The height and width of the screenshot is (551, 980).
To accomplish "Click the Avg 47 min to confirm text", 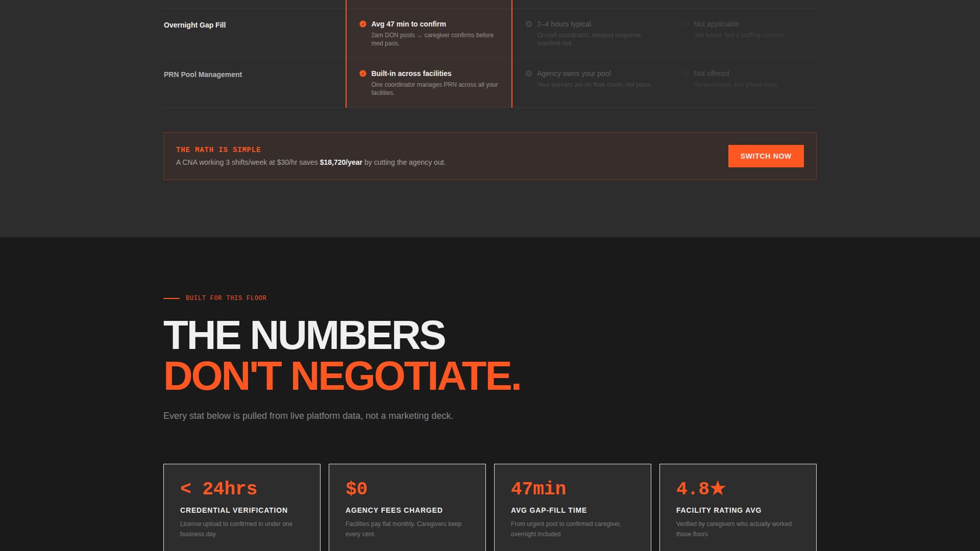I will click(x=408, y=24).
